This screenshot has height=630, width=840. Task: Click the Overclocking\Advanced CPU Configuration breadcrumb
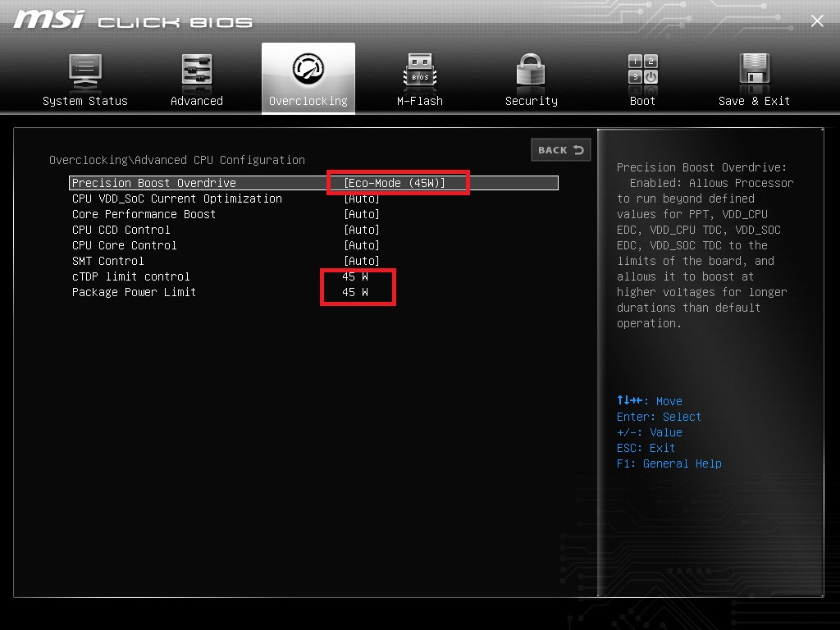click(177, 160)
